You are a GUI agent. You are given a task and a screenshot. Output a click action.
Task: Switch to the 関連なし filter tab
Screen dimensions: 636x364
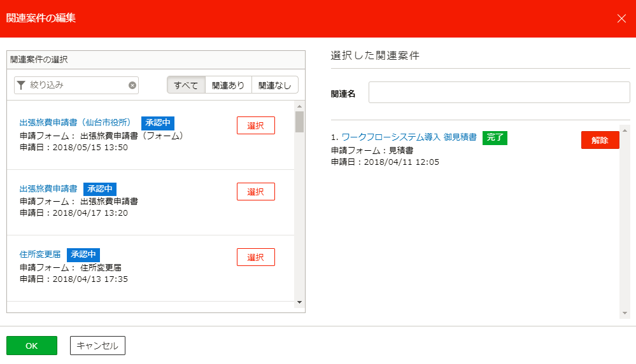pyautogui.click(x=275, y=85)
